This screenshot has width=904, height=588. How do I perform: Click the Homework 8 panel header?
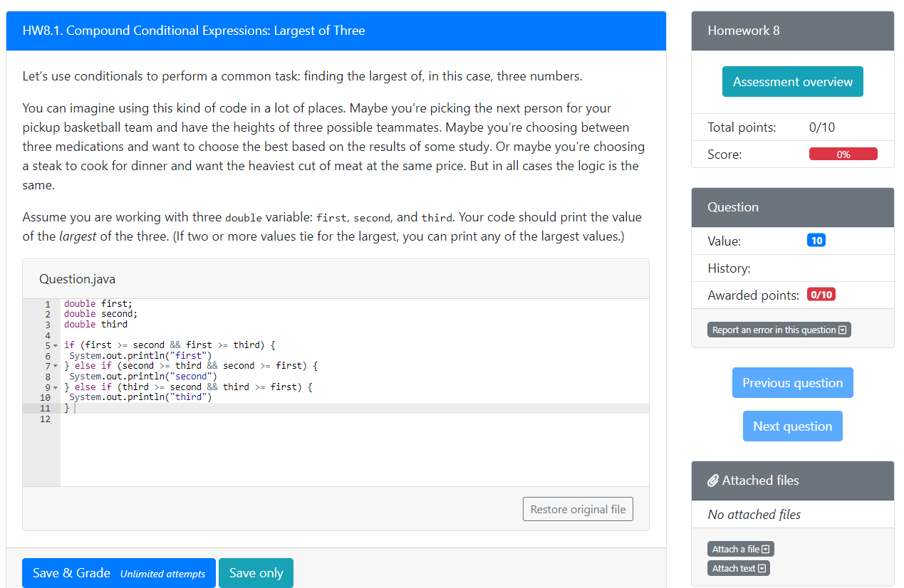pyautogui.click(x=793, y=31)
